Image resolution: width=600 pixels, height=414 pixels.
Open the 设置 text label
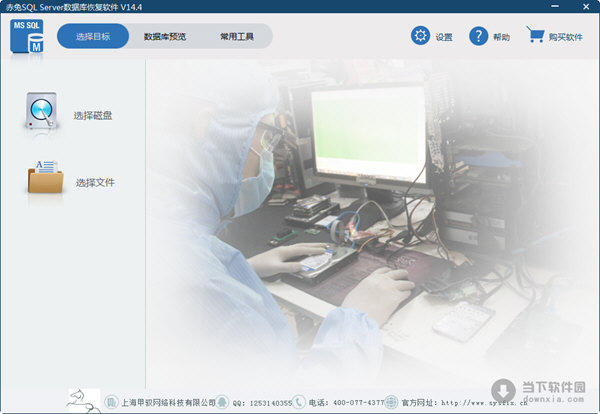[444, 37]
